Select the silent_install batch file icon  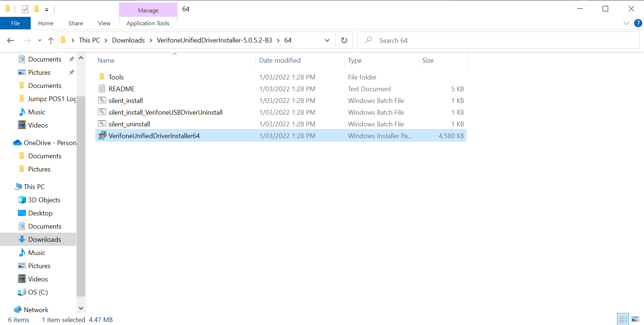click(x=102, y=100)
